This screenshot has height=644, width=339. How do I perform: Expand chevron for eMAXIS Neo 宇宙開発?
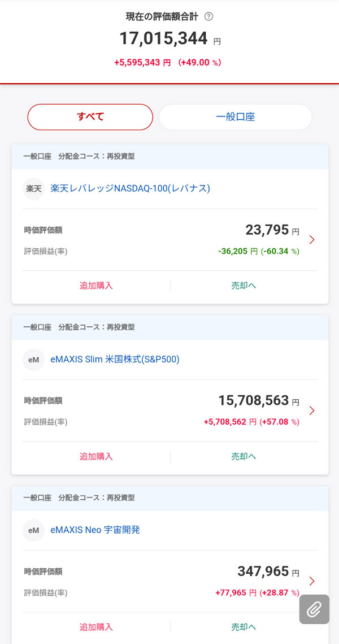[312, 581]
